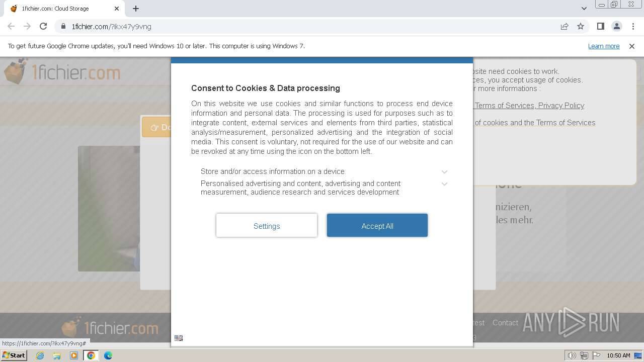This screenshot has width=644, height=362.
Task: Launch Microsoft Edge from the taskbar
Action: click(x=108, y=355)
